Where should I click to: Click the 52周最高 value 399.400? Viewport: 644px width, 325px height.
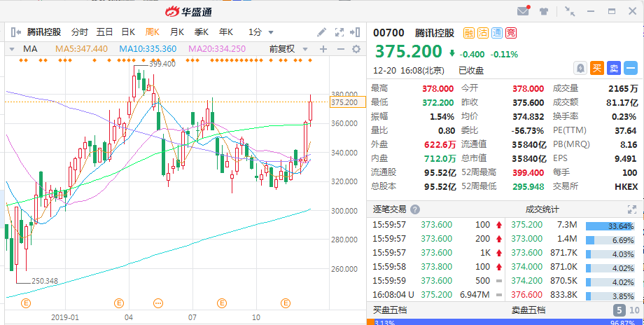(x=528, y=172)
